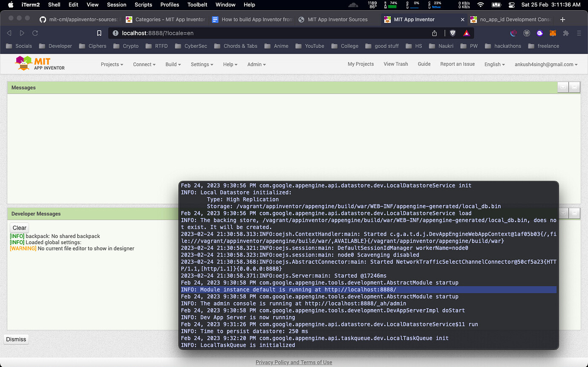
Task: Open the iTerm2 Session menu
Action: 116,5
